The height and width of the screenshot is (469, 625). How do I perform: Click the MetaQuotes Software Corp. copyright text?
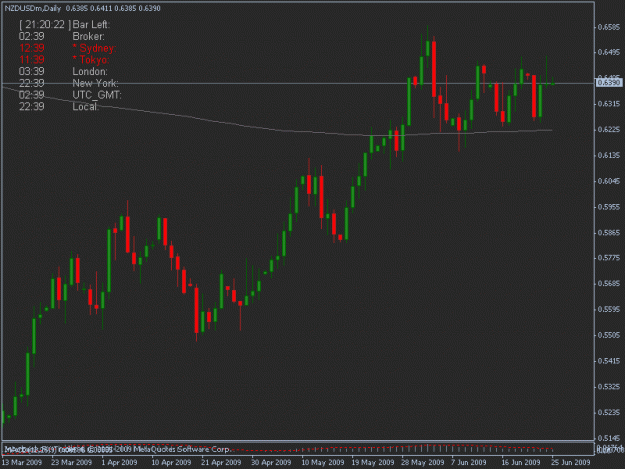181,449
